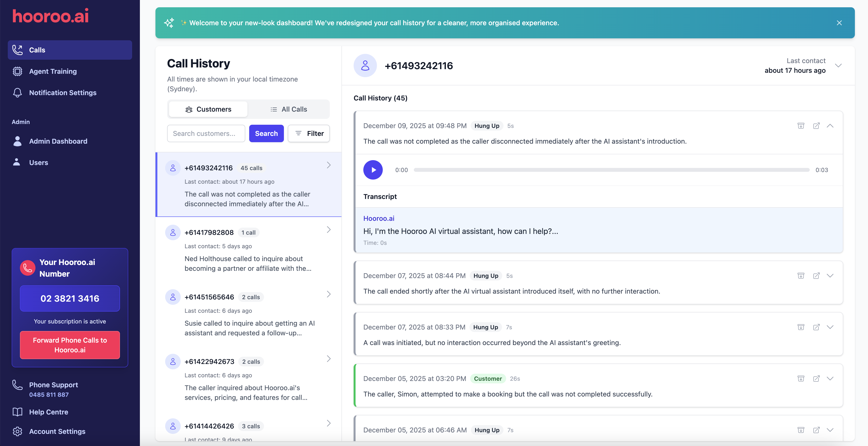Click the Notification bell icon

tap(17, 92)
